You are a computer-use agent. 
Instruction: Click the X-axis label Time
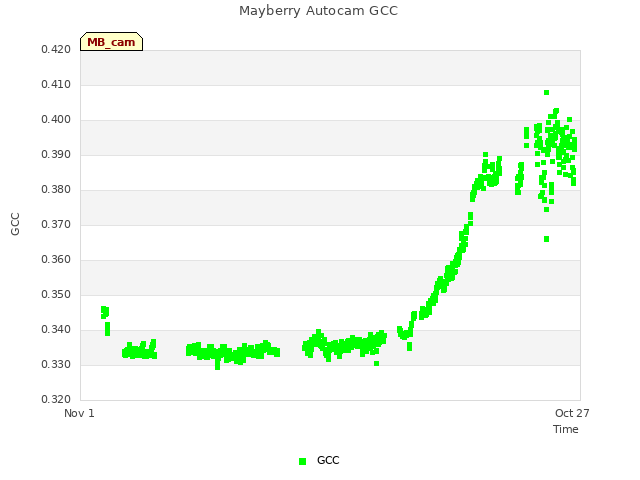(x=566, y=429)
